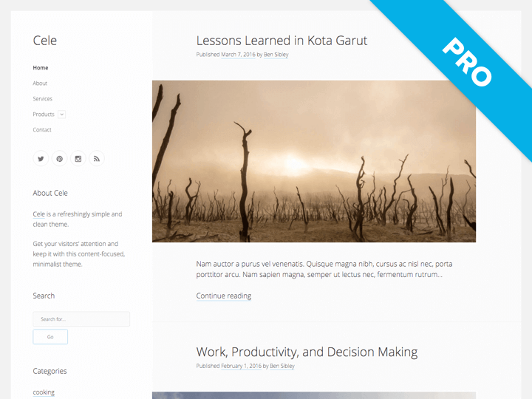Click the Continue reading link
532x399 pixels.
(x=224, y=296)
